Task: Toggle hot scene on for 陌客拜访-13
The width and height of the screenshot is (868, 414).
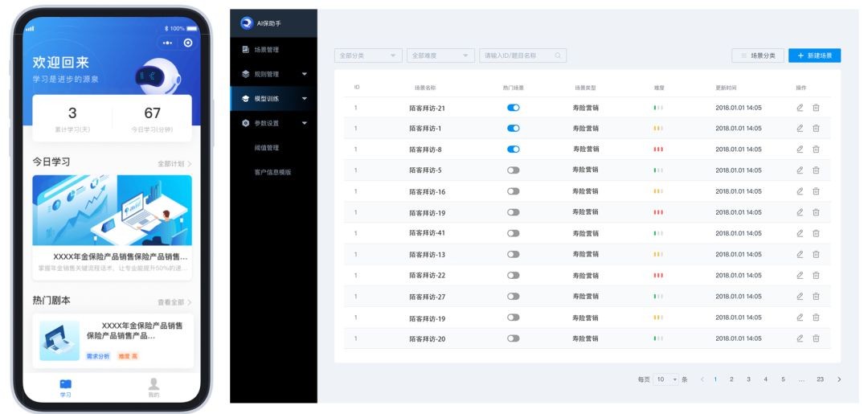Action: 513,255
